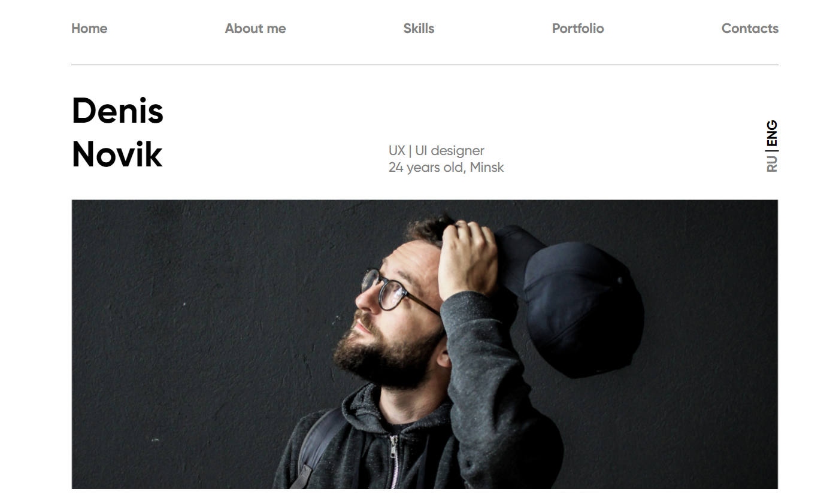Viewport: 839px width, 504px height.
Task: Click the "Denis" first name heading
Action: [117, 111]
